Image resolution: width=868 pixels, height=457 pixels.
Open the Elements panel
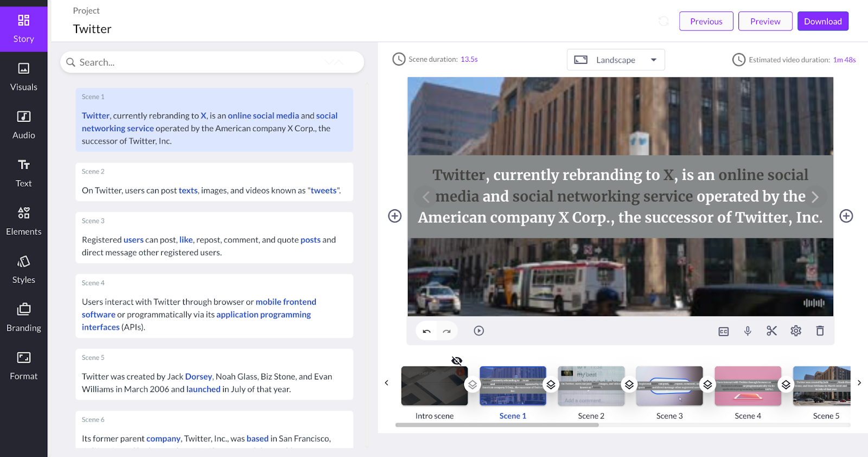click(x=24, y=222)
